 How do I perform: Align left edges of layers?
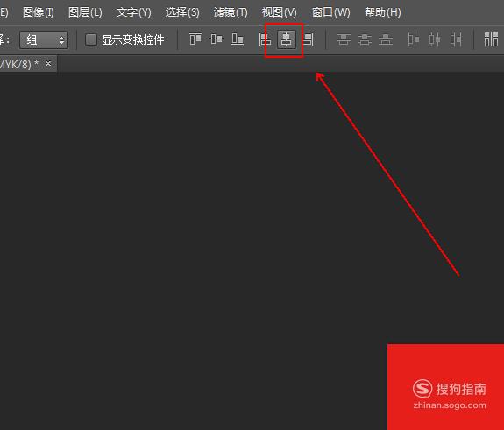265,39
